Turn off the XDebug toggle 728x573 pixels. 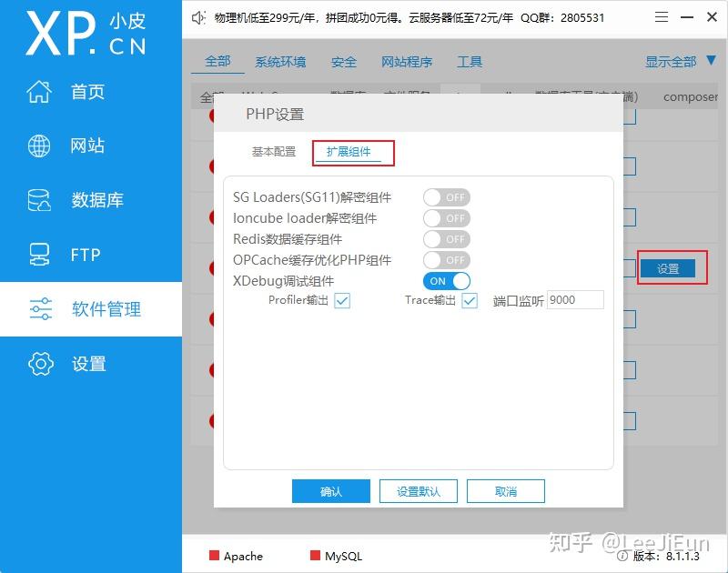[447, 281]
